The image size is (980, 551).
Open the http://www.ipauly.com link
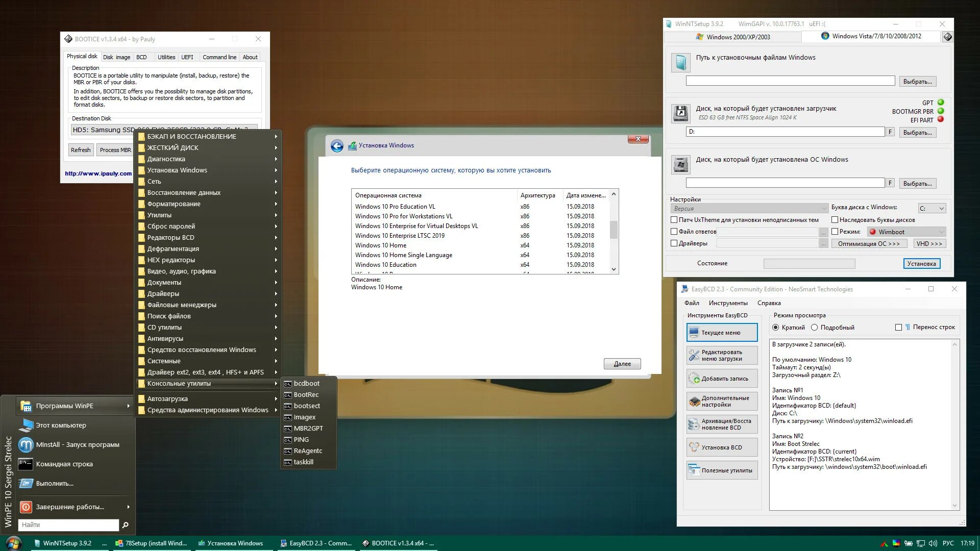click(98, 173)
